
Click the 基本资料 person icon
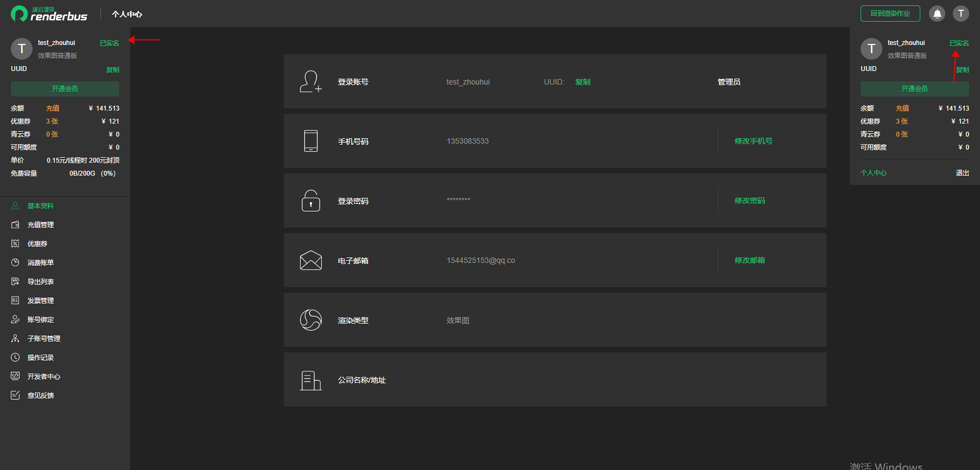tap(15, 205)
